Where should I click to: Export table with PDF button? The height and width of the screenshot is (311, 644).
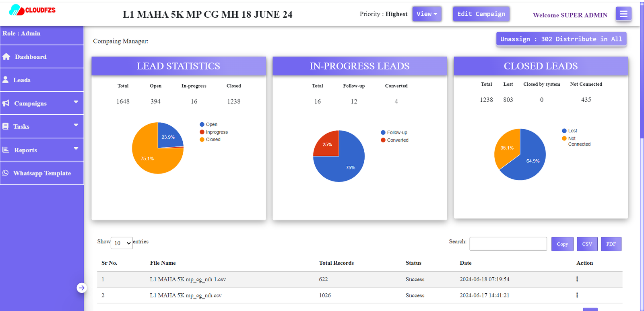click(611, 244)
